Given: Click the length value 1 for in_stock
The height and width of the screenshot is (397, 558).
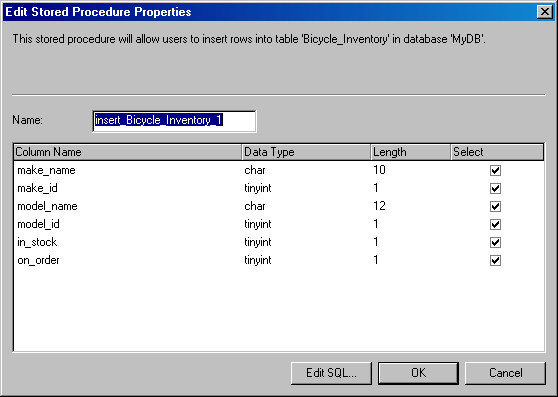Looking at the screenshot, I should (376, 242).
